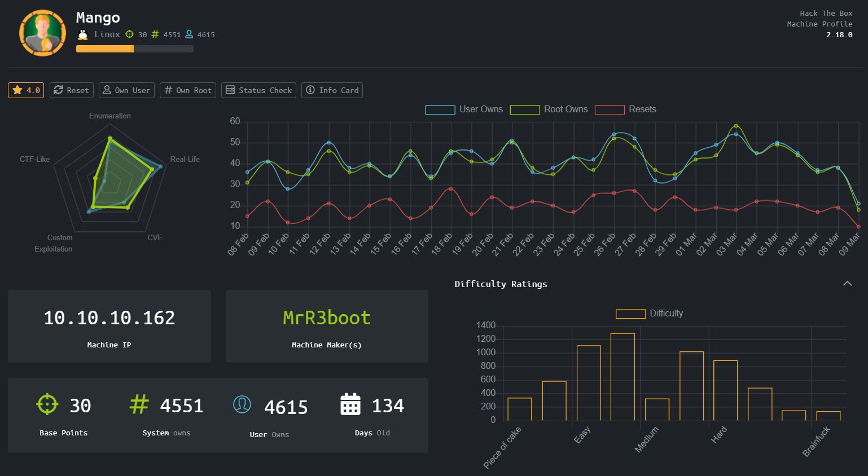The width and height of the screenshot is (868, 476).
Task: Click the CVE radar axis label
Action: [x=155, y=237]
